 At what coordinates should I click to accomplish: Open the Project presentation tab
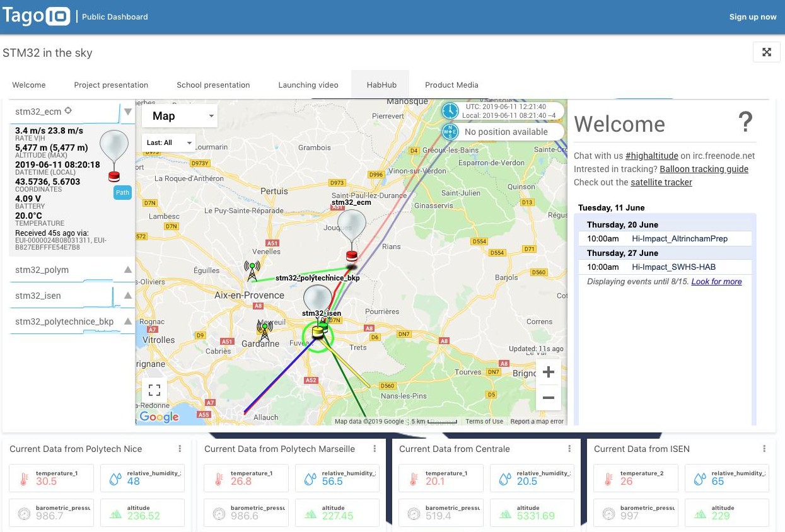pos(111,85)
